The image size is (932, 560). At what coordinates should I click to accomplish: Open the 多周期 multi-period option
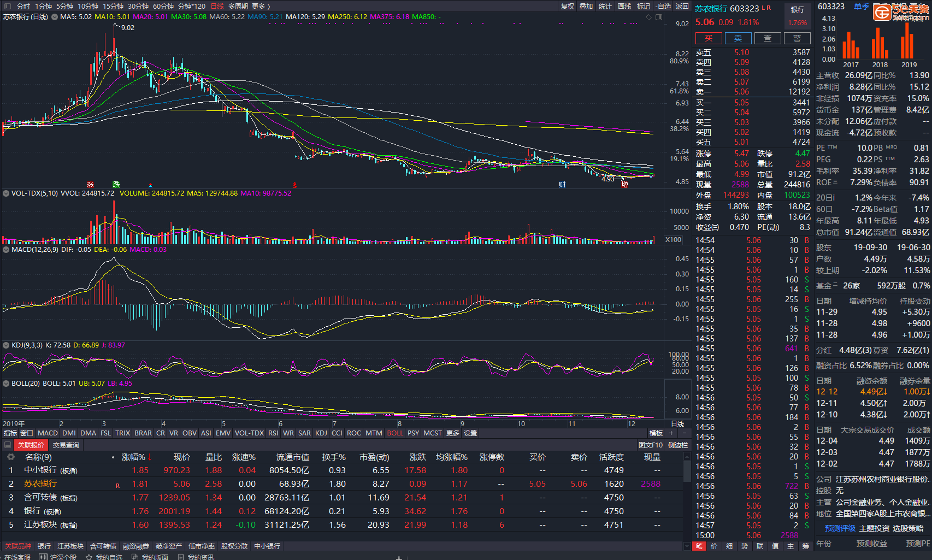(x=238, y=6)
